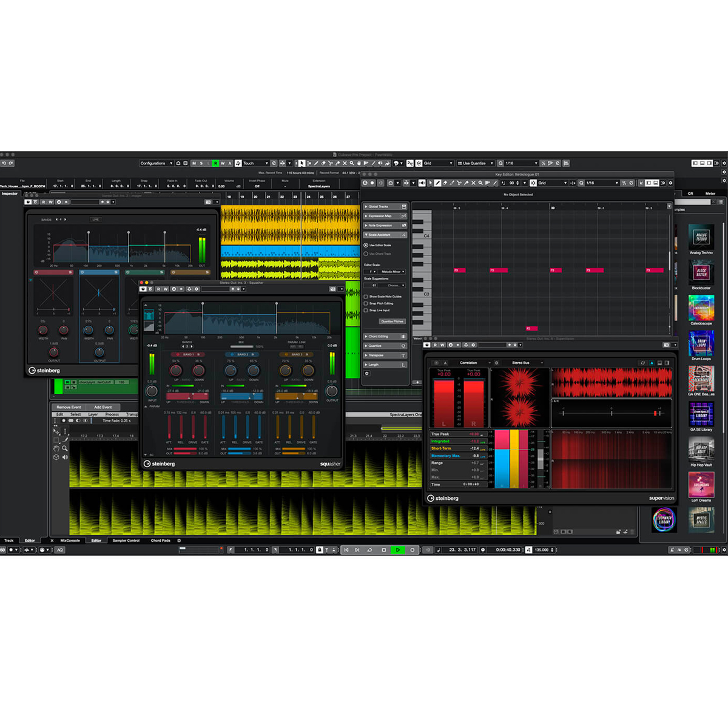728x728 pixels.
Task: Enable the Snap Live Input checkbox
Action: (366, 310)
